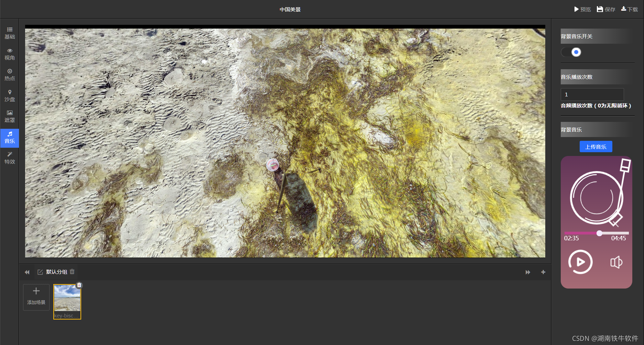Image resolution: width=644 pixels, height=345 pixels.
Task: Select the key-bisc scene thumbnail
Action: [x=67, y=302]
